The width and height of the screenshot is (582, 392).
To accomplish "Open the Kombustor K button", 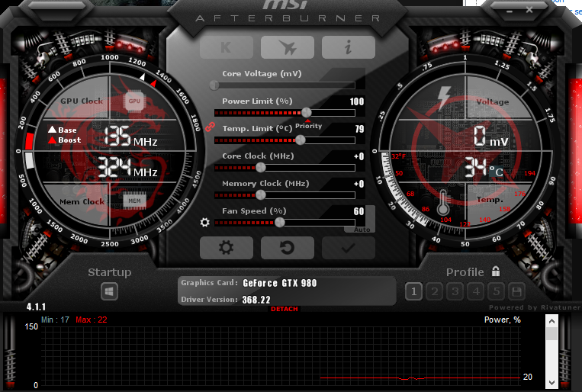I will click(x=227, y=47).
